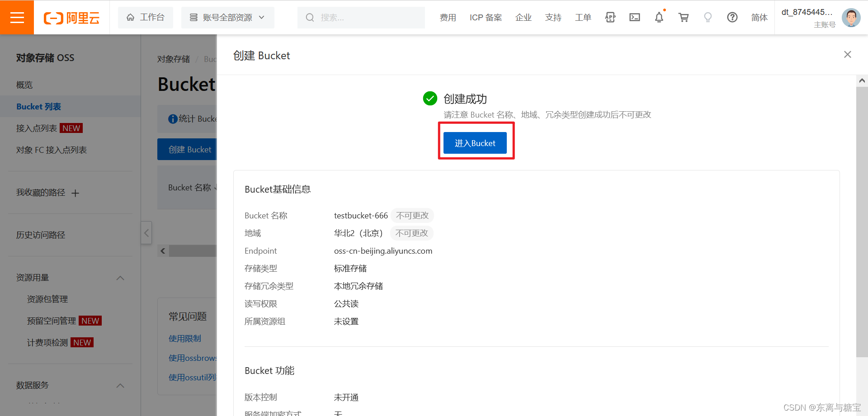Click the 标准存储 storage type value
868x416 pixels.
(x=350, y=268)
